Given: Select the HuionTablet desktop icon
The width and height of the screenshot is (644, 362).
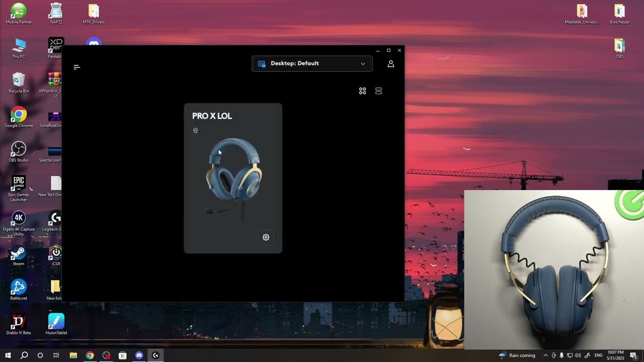Looking at the screenshot, I should click(x=56, y=324).
